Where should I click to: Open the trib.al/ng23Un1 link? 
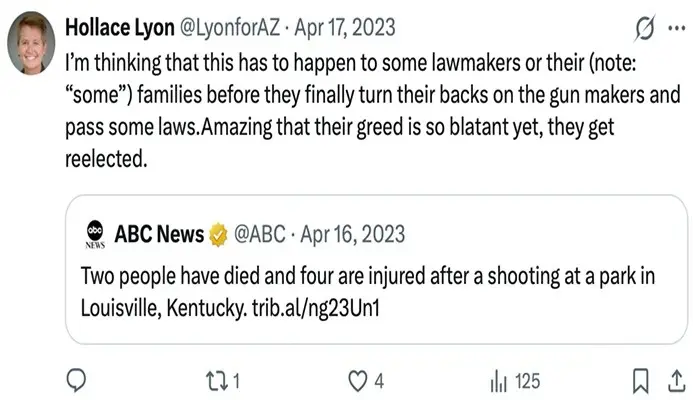click(316, 308)
